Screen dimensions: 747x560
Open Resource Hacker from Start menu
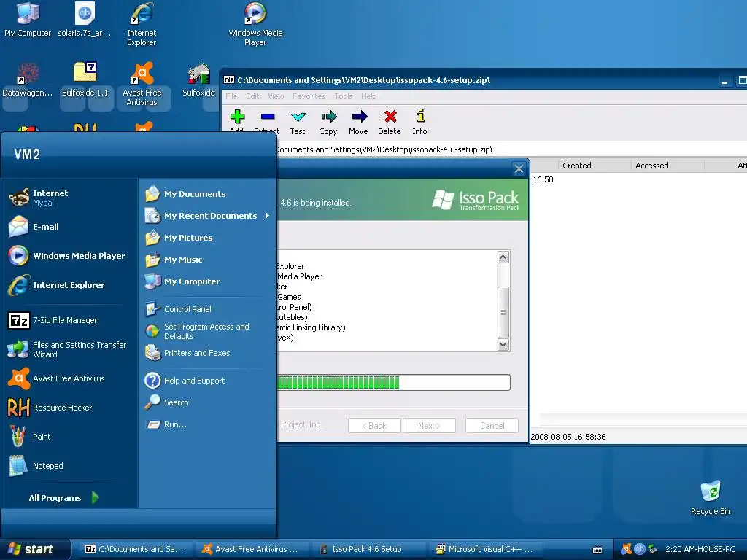69,408
